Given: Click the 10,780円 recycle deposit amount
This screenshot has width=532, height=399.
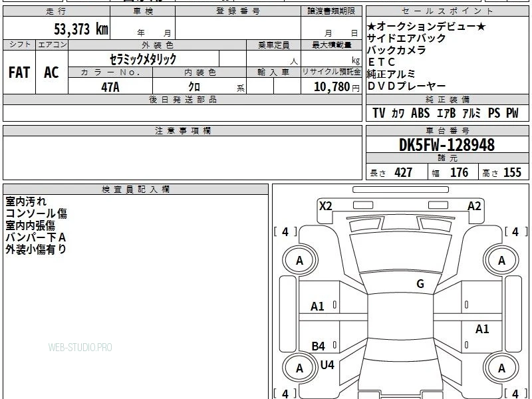Looking at the screenshot, I should click(x=336, y=87).
